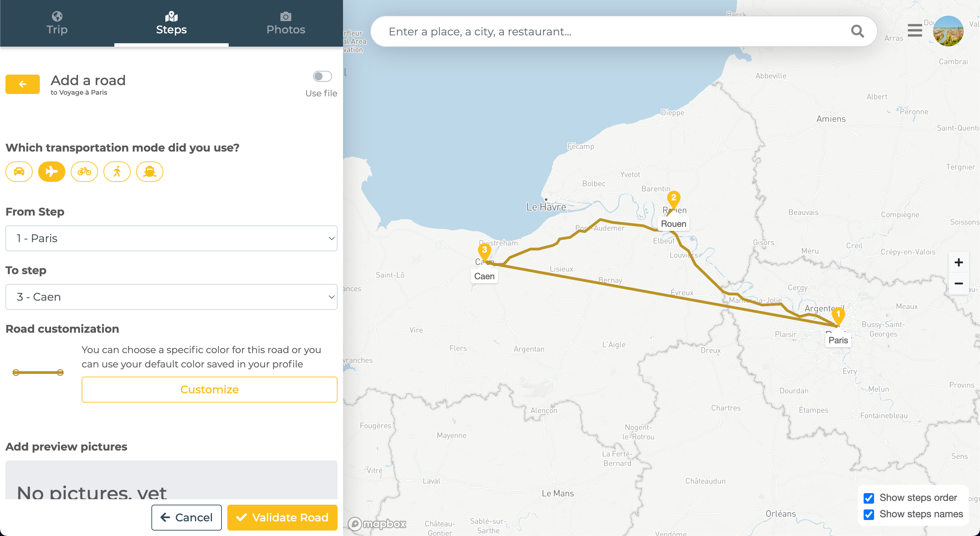This screenshot has width=980, height=536.
Task: Select the ferry transportation mode
Action: pos(149,172)
